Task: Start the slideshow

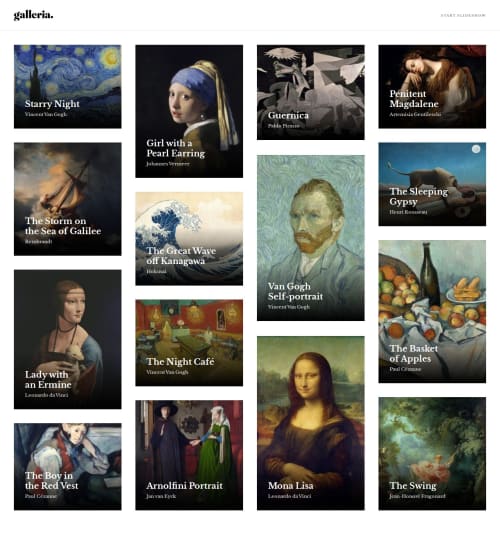Action: click(463, 15)
